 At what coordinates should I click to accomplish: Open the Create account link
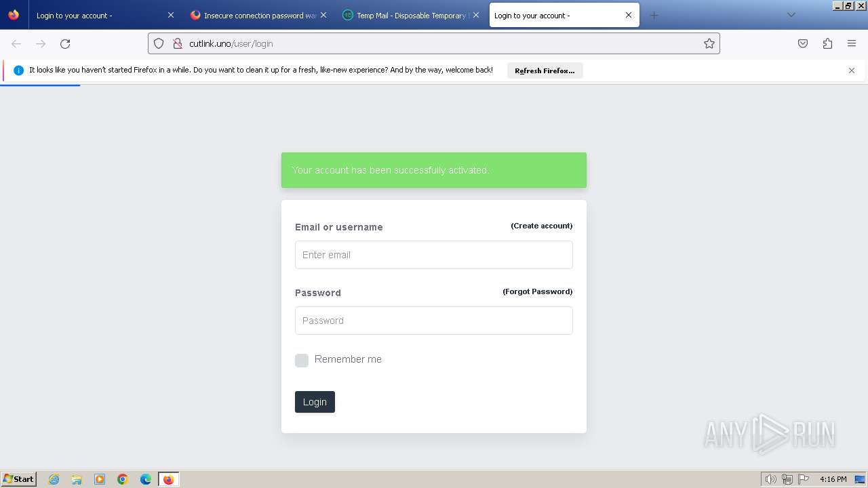tap(542, 226)
